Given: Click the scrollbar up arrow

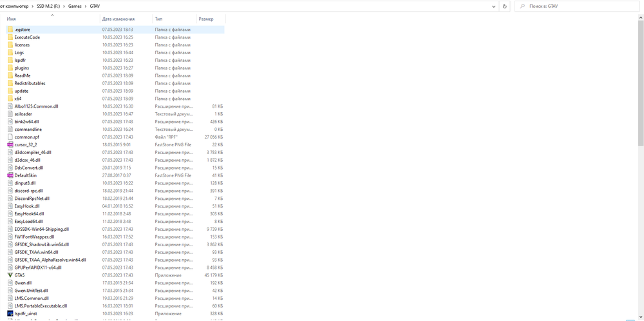Looking at the screenshot, I should pos(641,17).
